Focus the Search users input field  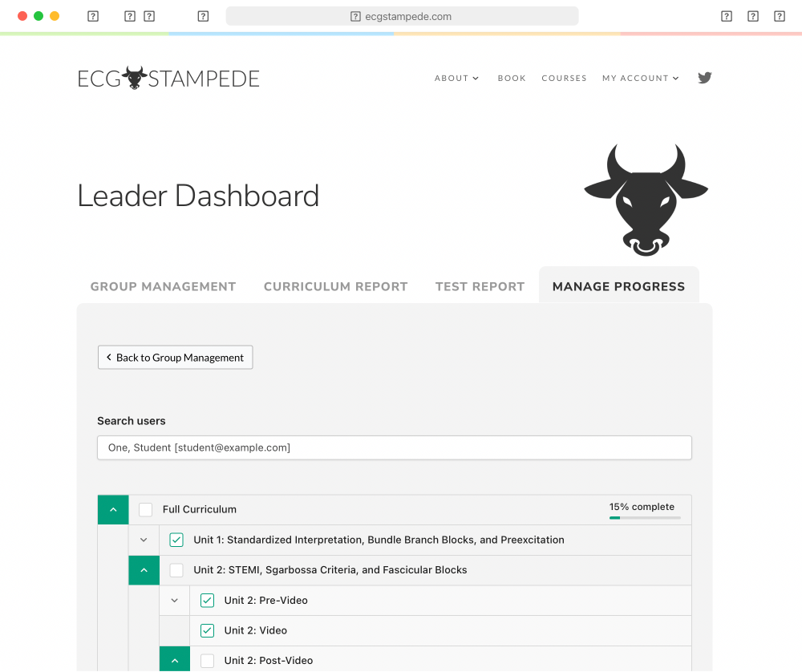(x=394, y=447)
